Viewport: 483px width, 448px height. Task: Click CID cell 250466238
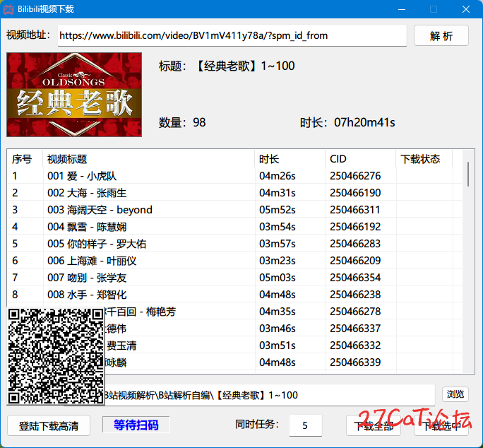point(355,295)
